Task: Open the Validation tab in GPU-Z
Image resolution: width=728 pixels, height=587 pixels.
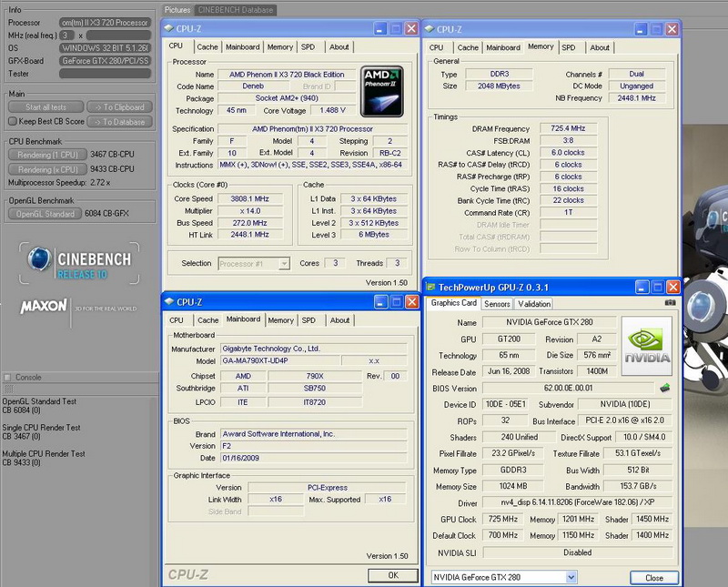Action: click(x=534, y=303)
